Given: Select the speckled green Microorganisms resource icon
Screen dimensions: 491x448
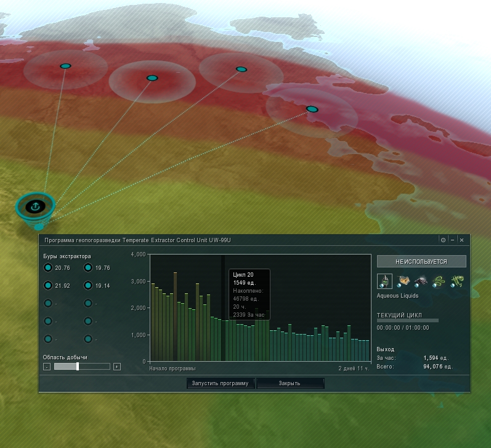Looking at the screenshot, I should 457,281.
